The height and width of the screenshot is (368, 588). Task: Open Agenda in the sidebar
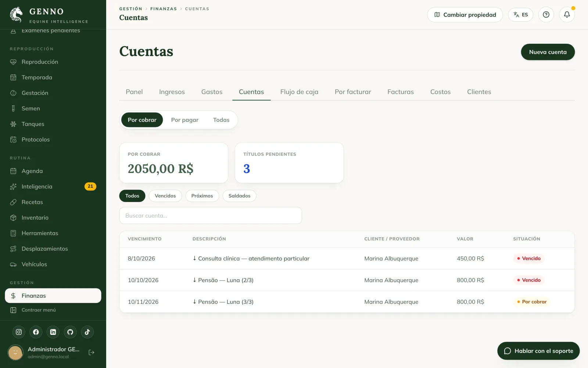(x=53, y=171)
